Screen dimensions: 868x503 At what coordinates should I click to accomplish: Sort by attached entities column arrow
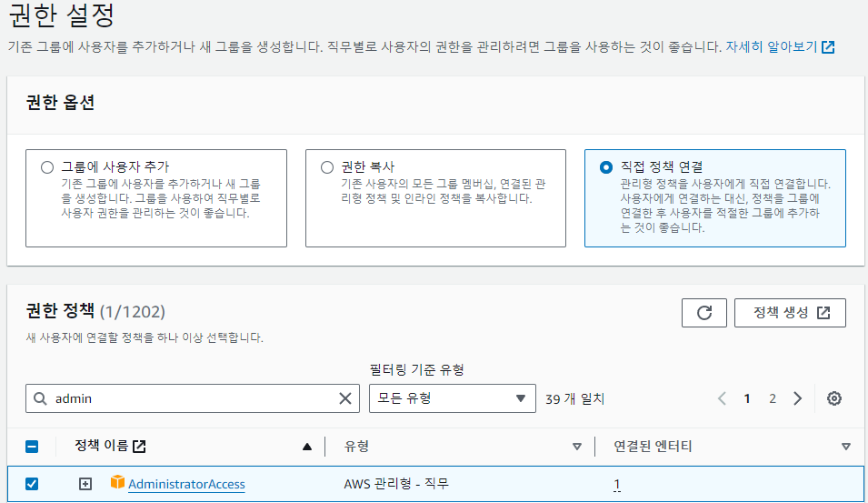click(846, 447)
